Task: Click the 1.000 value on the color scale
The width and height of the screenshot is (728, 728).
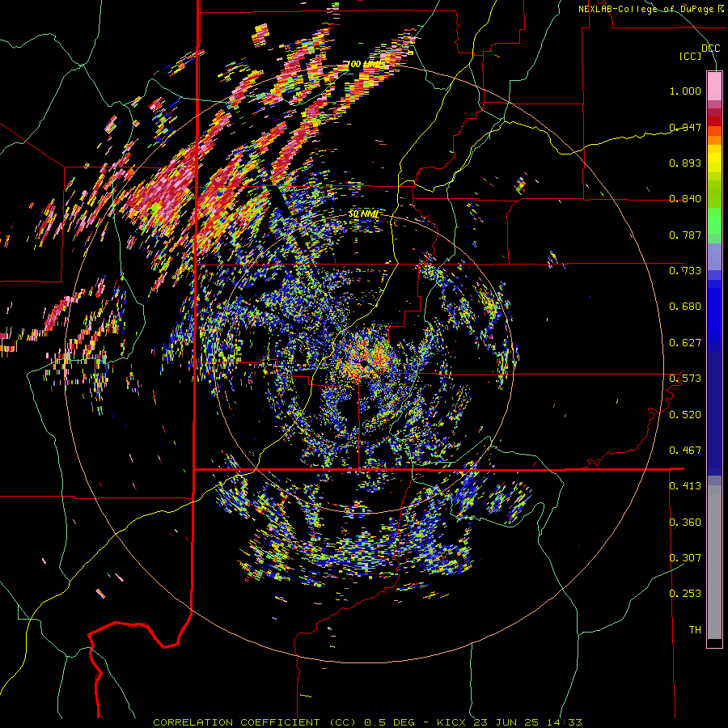Action: [x=685, y=91]
